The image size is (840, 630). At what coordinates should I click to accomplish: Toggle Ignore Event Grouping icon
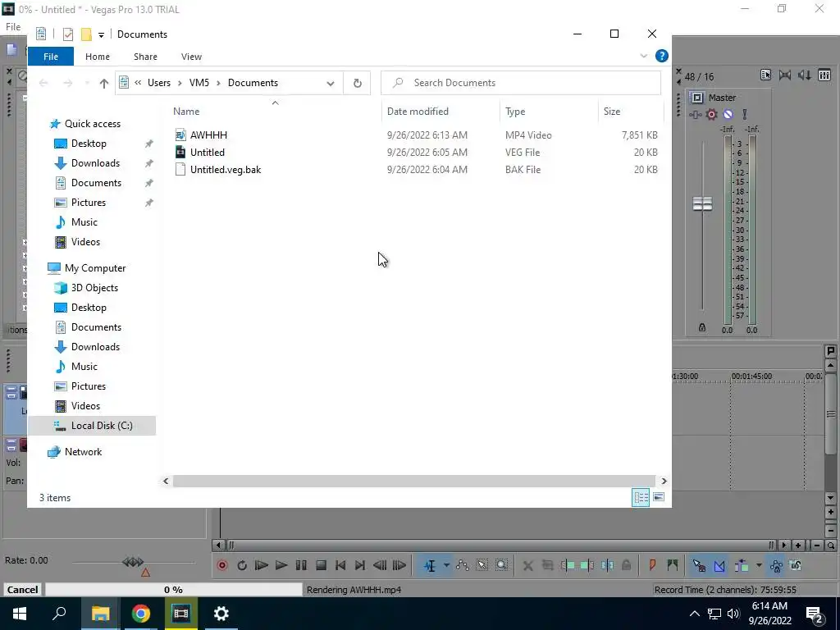(796, 565)
